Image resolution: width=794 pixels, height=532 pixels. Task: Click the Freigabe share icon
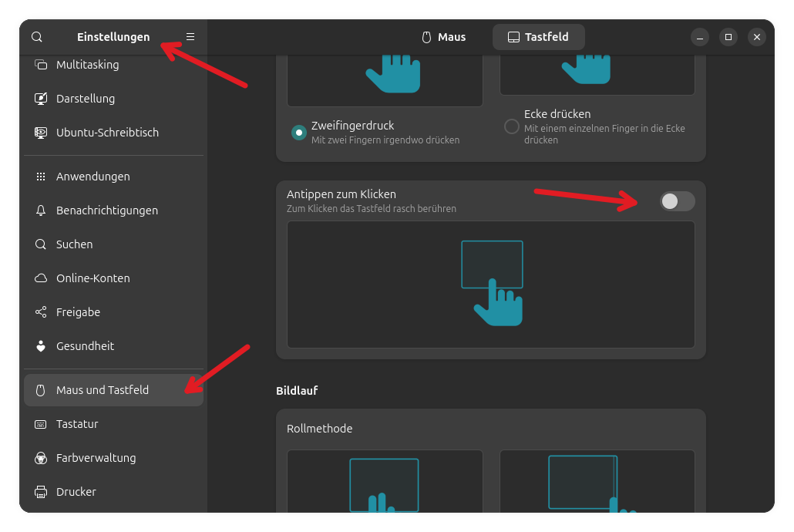pos(41,312)
